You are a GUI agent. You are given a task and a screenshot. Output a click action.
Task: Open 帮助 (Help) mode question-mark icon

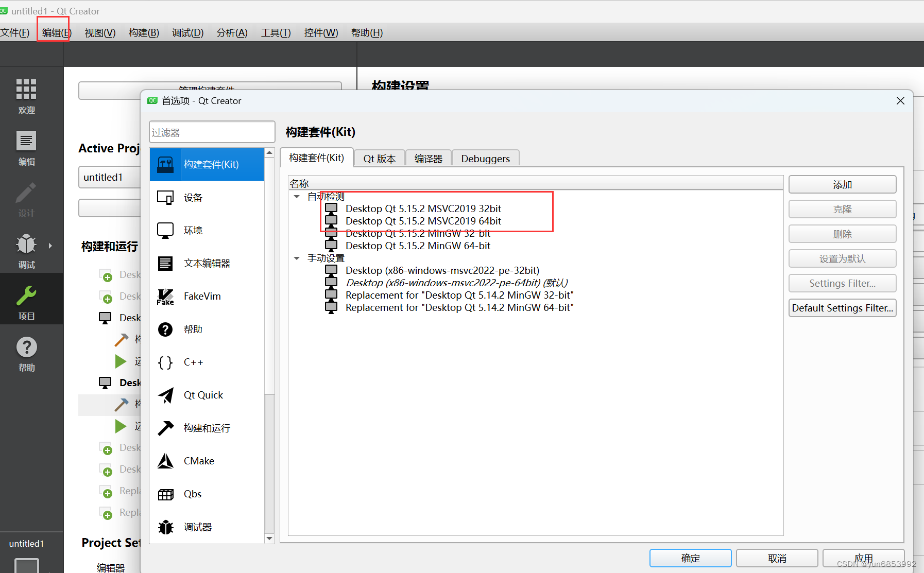[x=26, y=354]
